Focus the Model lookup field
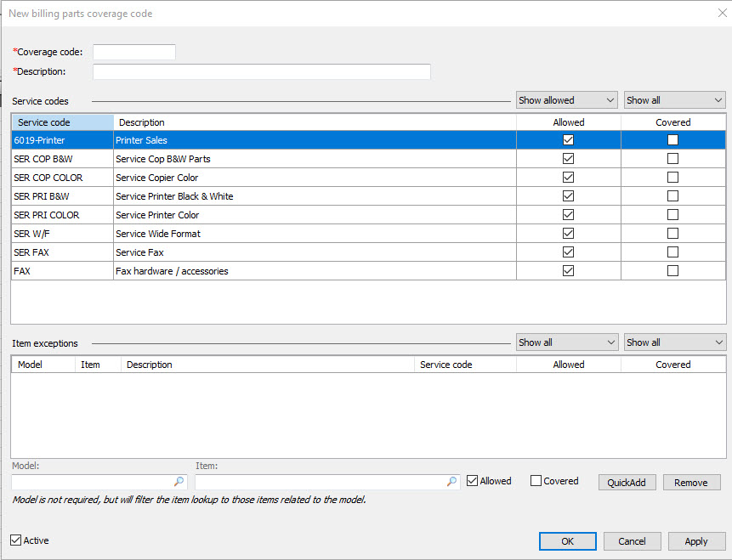 pos(99,482)
